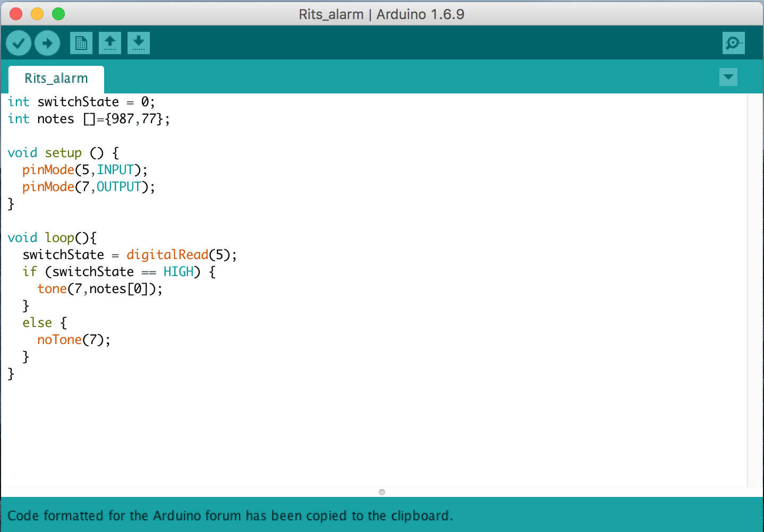Viewport: 764px width, 532px height.
Task: Select the Rits_alarm sketch tab
Action: 56,79
